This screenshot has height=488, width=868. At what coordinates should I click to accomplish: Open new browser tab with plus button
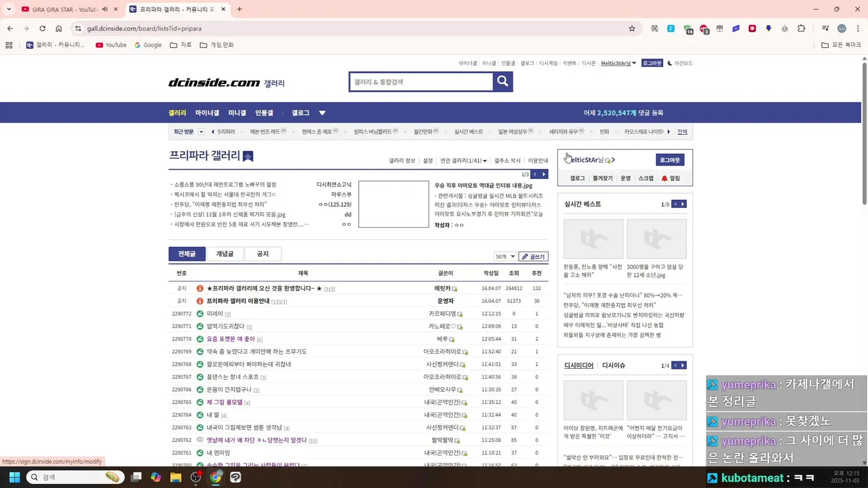coord(239,9)
